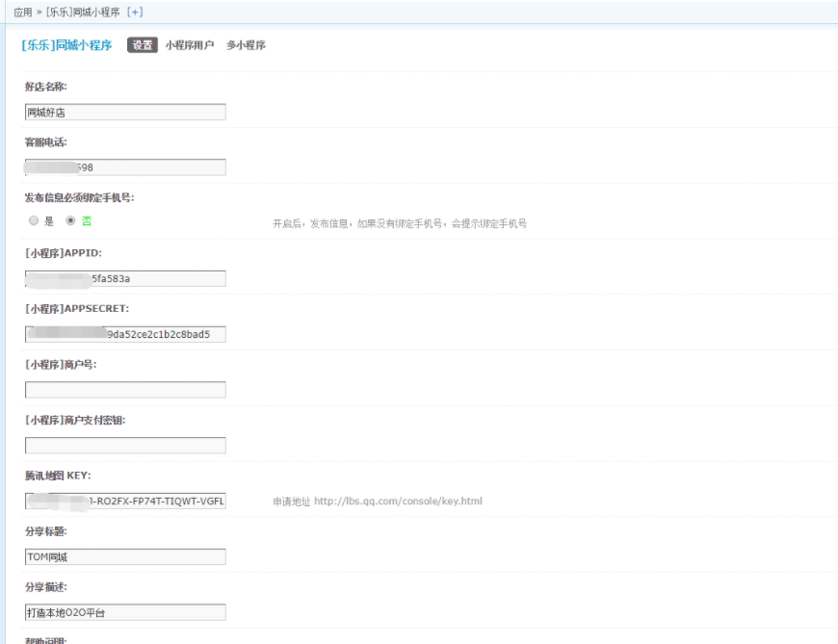
Task: Click the 客服电话 label
Action: point(46,142)
